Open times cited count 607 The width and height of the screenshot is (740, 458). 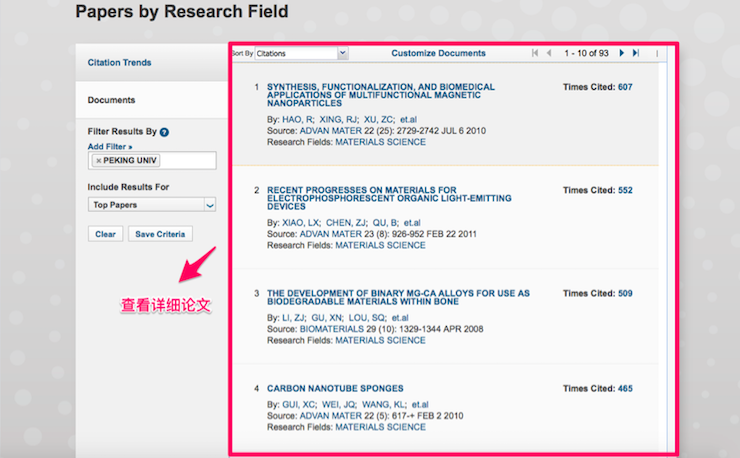tap(625, 87)
